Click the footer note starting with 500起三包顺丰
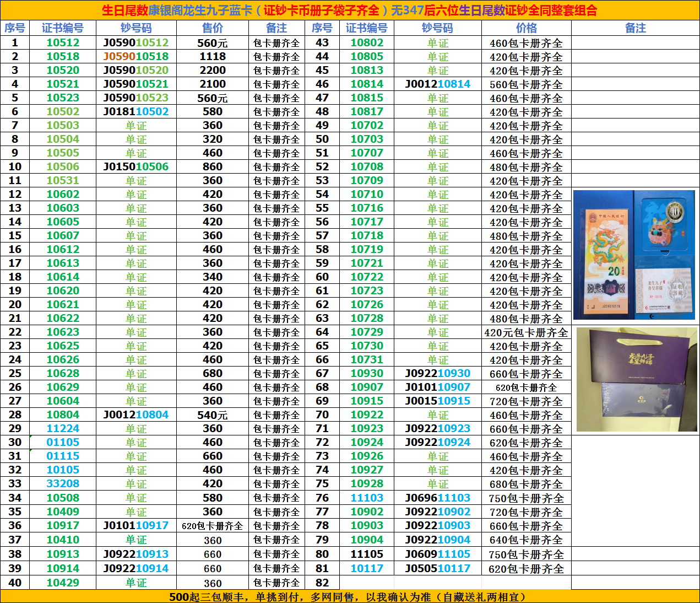 click(x=350, y=597)
